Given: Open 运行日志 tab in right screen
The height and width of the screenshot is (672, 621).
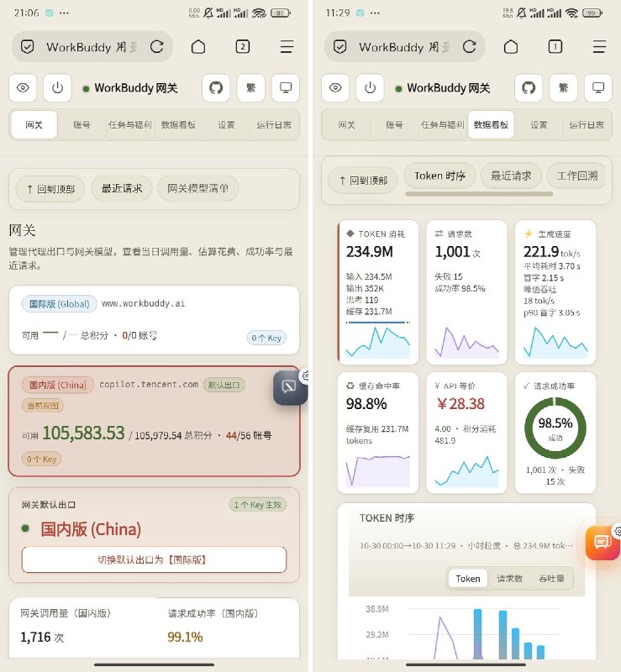Looking at the screenshot, I should pos(587,124).
